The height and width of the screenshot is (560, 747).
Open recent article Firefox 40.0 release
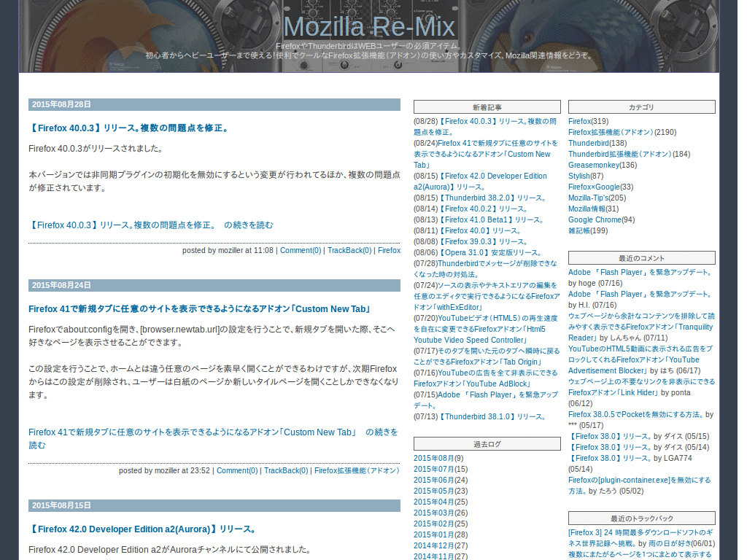[480, 231]
